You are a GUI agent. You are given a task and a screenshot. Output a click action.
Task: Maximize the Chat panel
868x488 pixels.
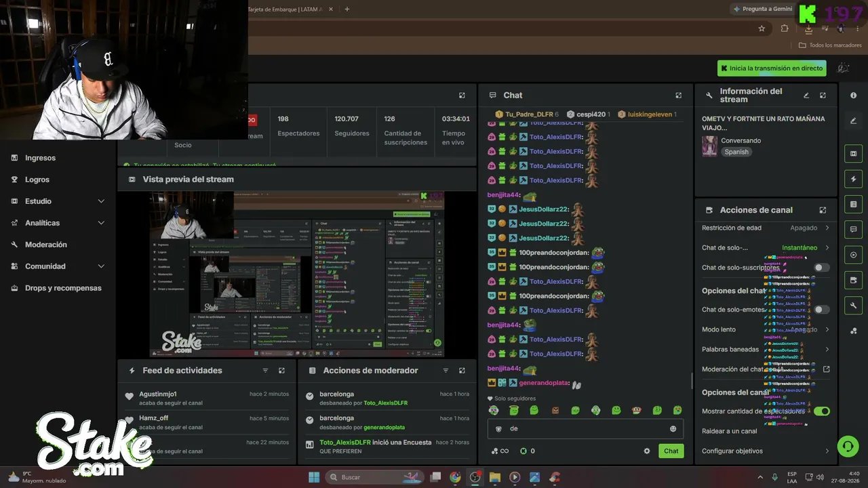678,96
